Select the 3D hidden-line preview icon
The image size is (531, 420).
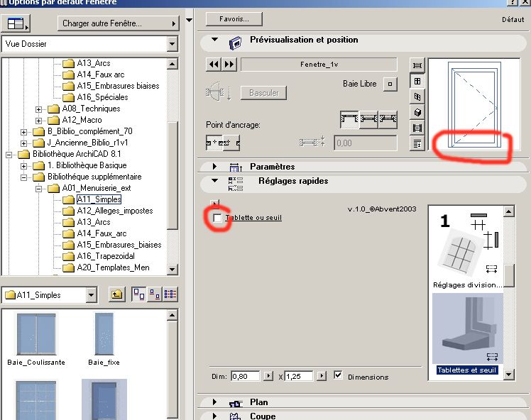pos(417,96)
